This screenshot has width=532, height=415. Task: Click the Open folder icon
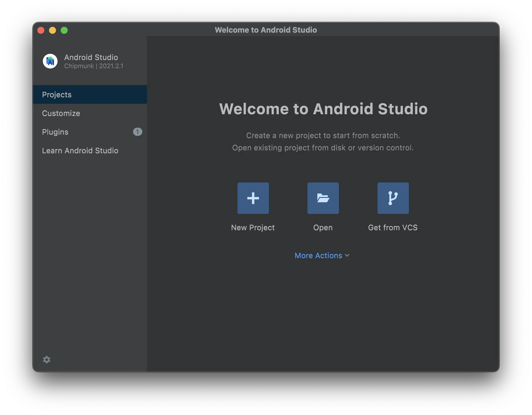323,198
